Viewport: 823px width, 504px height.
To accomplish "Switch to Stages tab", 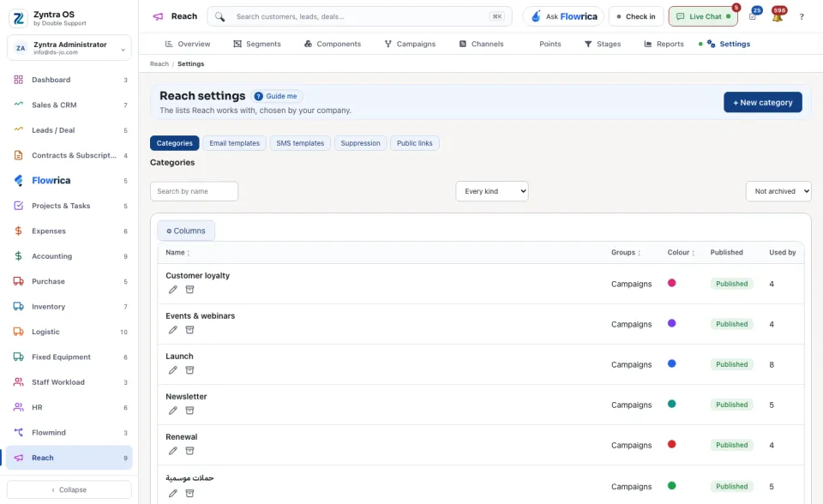I will coord(603,44).
